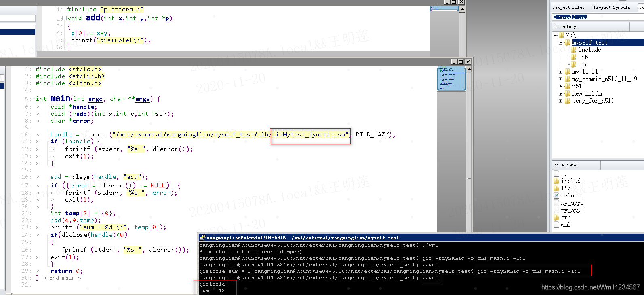This screenshot has width=644, height=295.
Task: Select the lib subfolder in directory tree
Action: (583, 57)
